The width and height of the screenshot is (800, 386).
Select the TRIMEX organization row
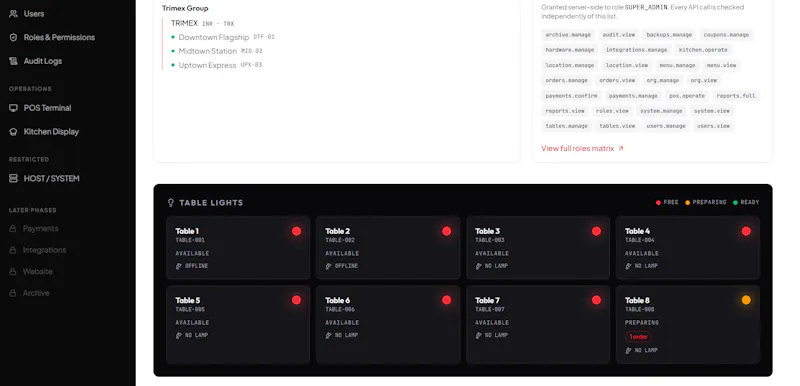pyautogui.click(x=203, y=23)
